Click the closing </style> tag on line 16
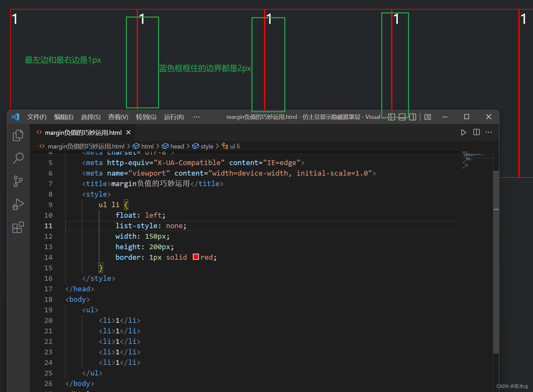This screenshot has height=392, width=533. (99, 278)
